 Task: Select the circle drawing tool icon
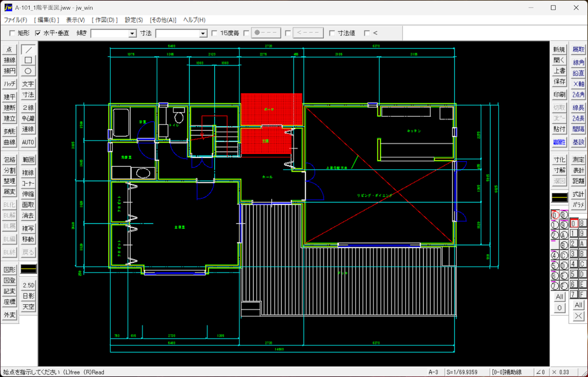coord(28,71)
